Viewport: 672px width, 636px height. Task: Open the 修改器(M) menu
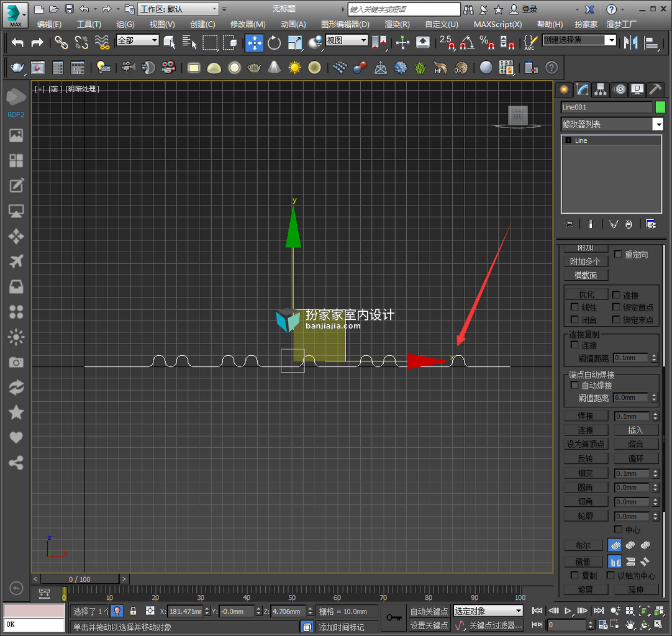click(248, 24)
